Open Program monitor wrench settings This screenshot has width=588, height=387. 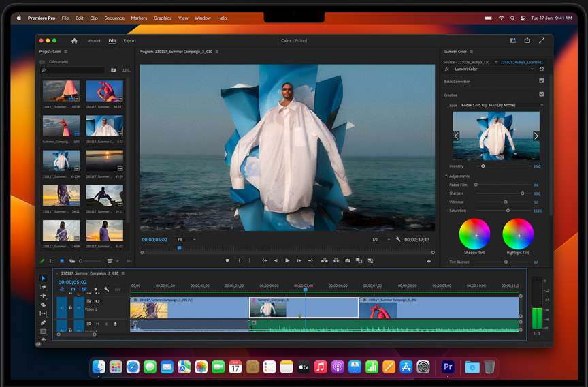[x=398, y=240]
